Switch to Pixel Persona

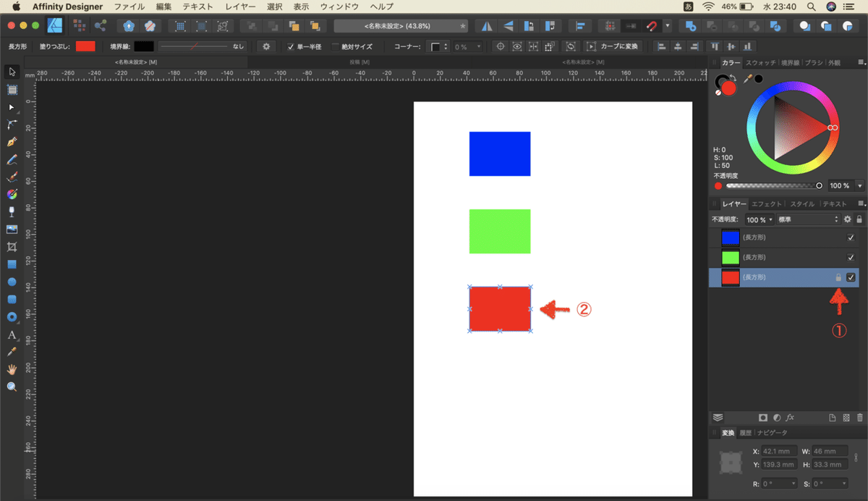click(x=79, y=25)
